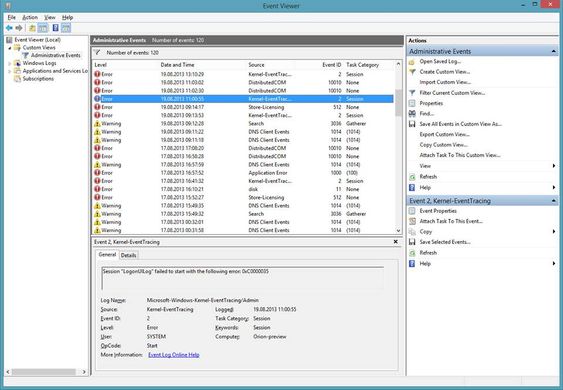
Task: Expand Help submenu arrow under Administrative Events
Action: click(x=554, y=187)
